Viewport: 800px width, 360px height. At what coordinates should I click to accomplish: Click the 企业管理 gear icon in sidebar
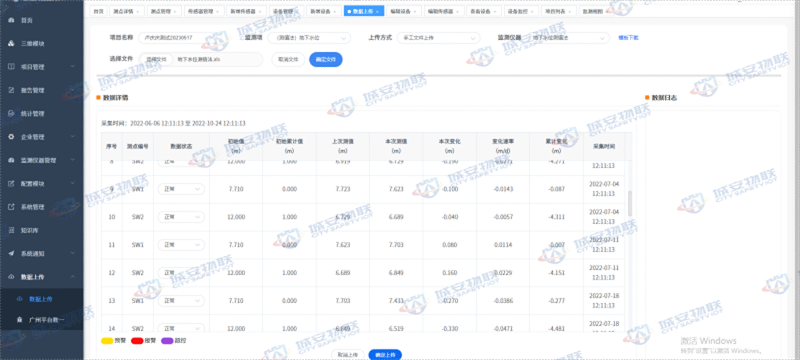coord(12,137)
